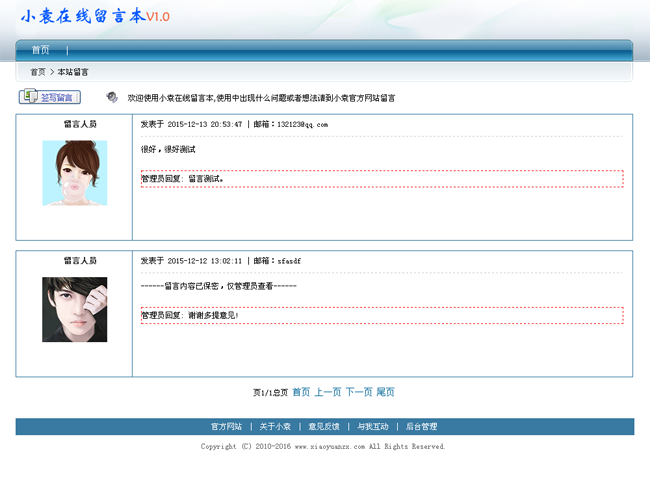
Task: Click the 页1/1总页 page counter
Action: coord(270,392)
